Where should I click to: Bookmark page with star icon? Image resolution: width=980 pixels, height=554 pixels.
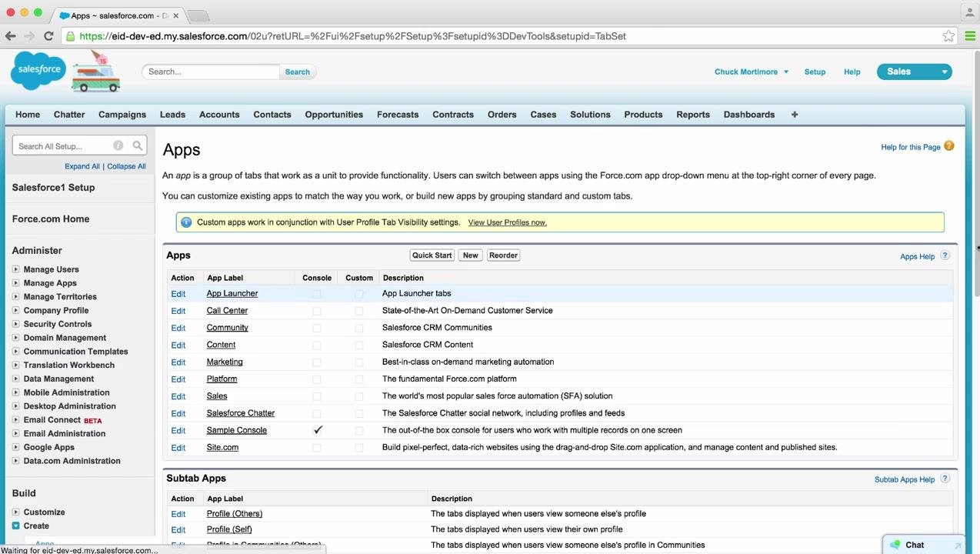[x=948, y=36]
